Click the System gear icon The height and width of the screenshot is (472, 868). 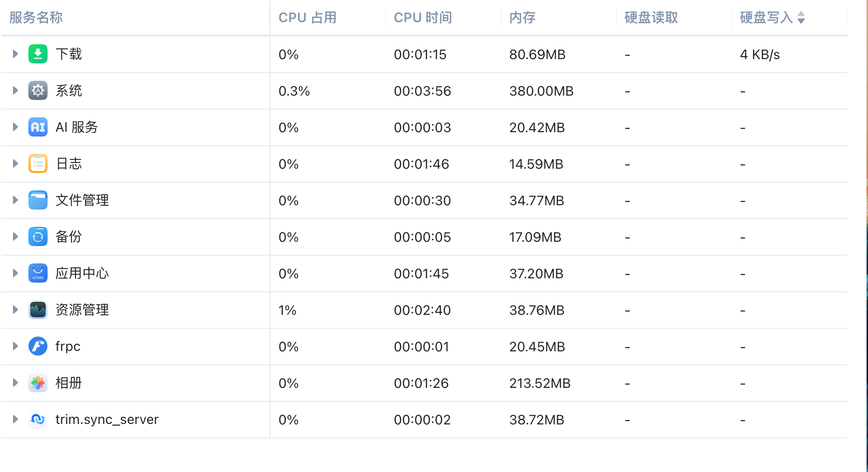[38, 90]
